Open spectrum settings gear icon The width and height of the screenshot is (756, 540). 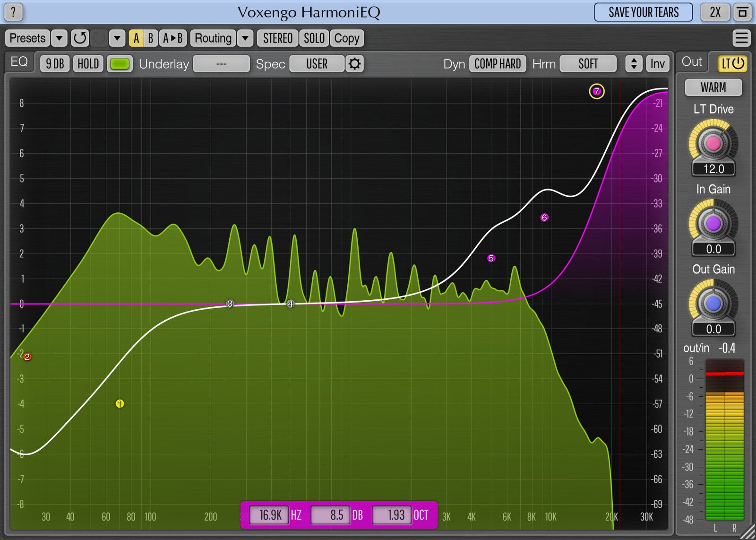(354, 64)
